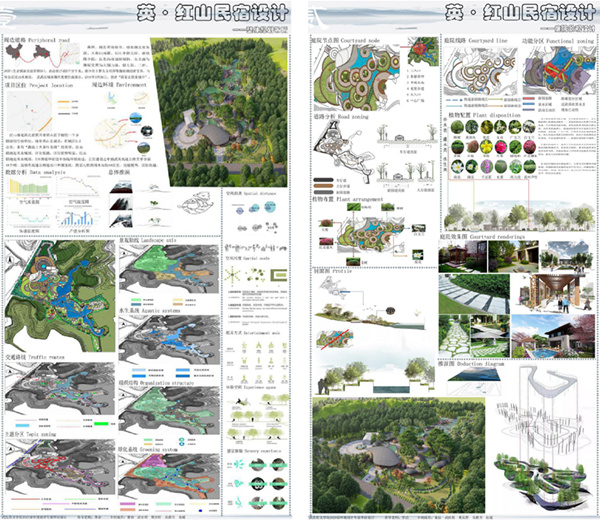This screenshot has width=600, height=520.
Task: Click the yellow flower plant thumbnail
Action: 486,147
